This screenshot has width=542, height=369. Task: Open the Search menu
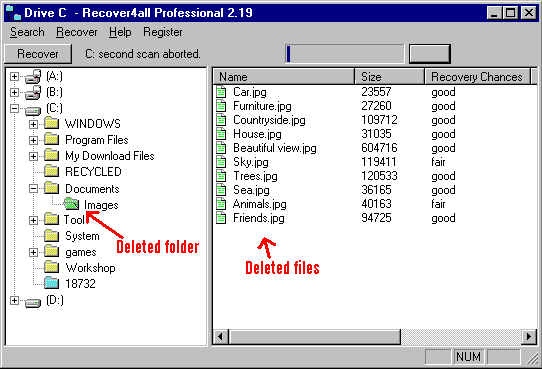27,32
